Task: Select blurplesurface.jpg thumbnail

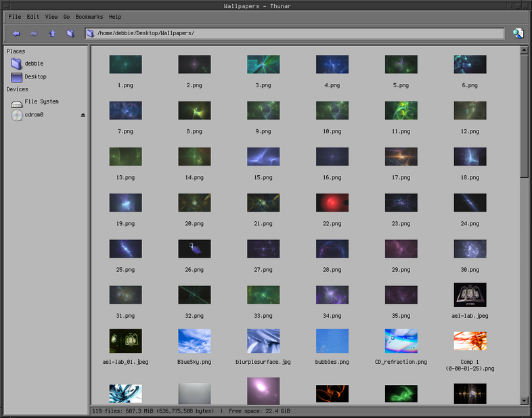Action: (x=263, y=341)
